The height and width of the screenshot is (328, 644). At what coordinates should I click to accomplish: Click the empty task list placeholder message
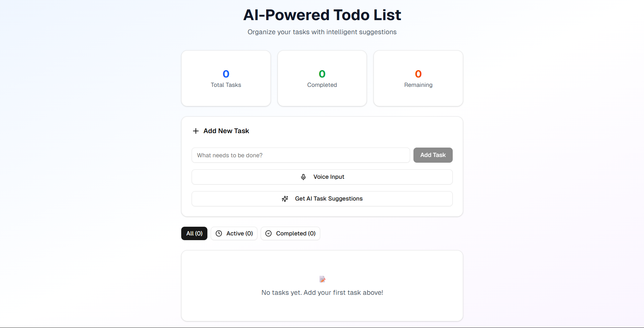(x=322, y=292)
